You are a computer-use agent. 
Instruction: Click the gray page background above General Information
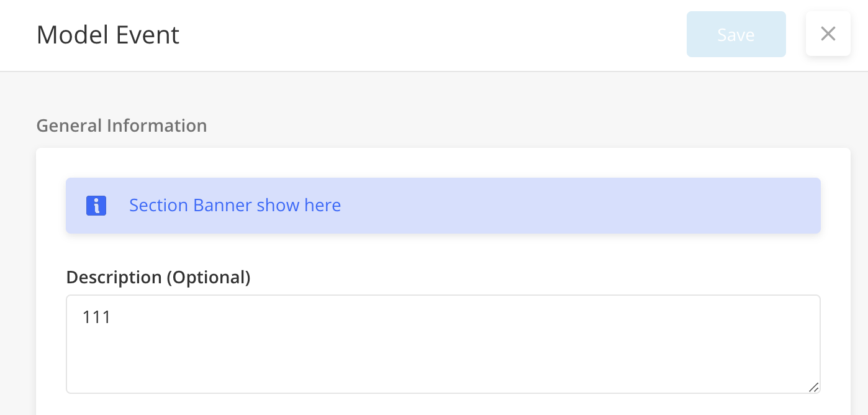pyautogui.click(x=435, y=93)
